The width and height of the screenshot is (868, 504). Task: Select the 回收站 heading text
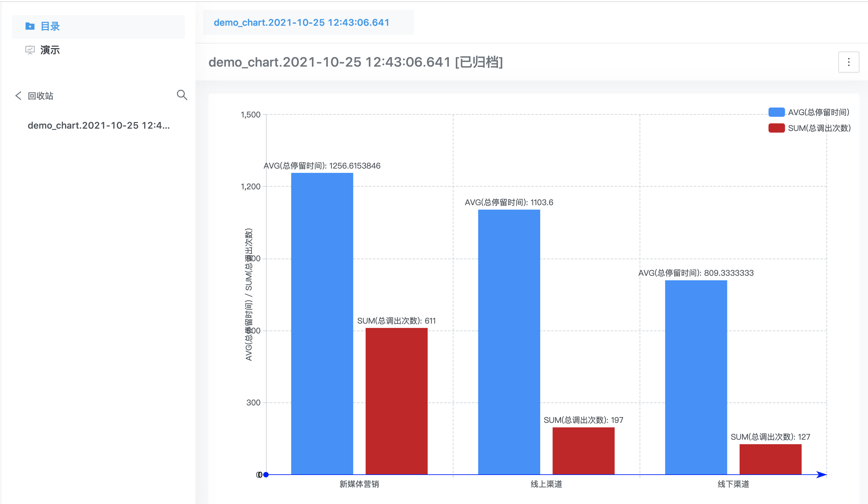coord(40,96)
